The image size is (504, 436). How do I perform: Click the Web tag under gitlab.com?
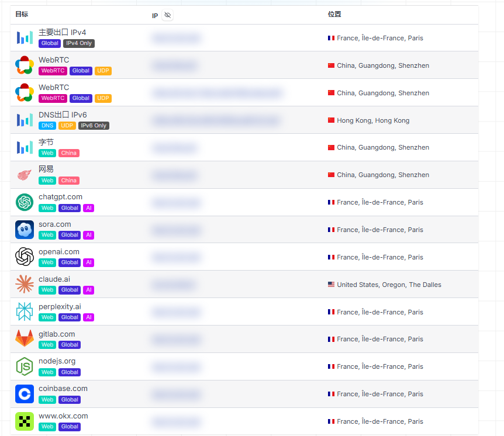pyautogui.click(x=47, y=345)
